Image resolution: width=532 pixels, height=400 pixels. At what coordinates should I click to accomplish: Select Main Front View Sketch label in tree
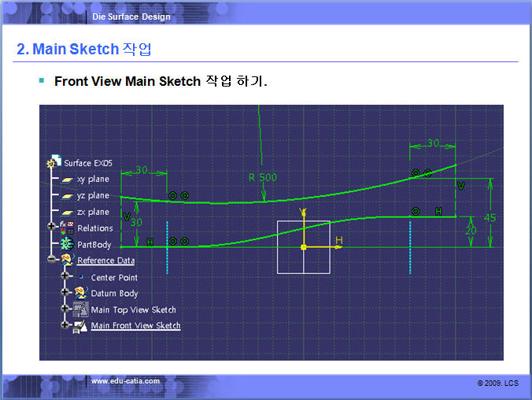pyautogui.click(x=135, y=326)
